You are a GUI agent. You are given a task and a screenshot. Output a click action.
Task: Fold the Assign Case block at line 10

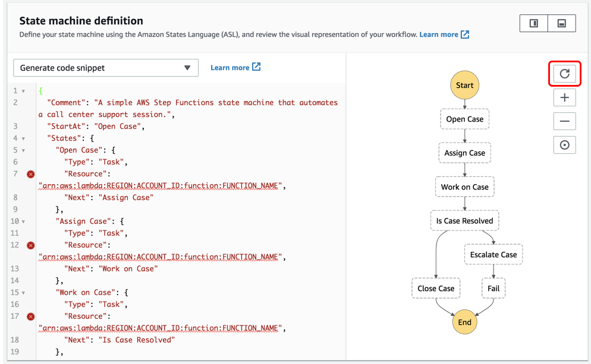23,221
